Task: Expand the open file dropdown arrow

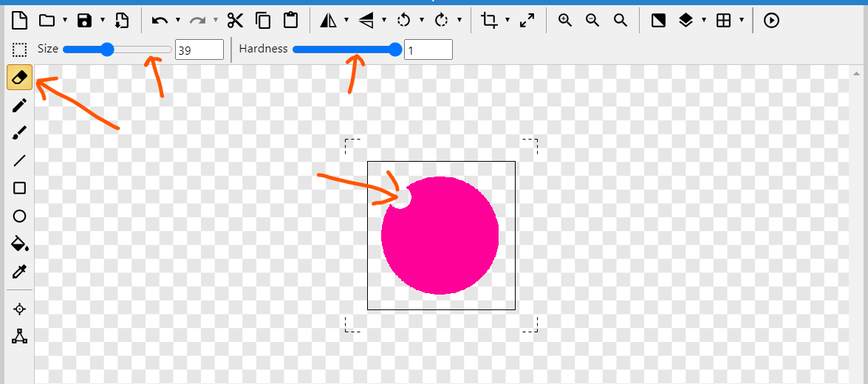Action: pos(65,21)
